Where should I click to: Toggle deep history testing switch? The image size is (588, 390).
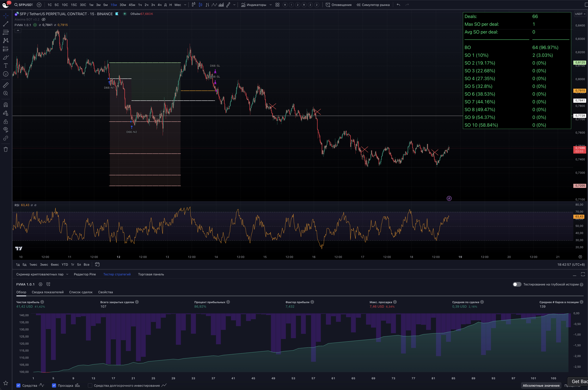[517, 284]
